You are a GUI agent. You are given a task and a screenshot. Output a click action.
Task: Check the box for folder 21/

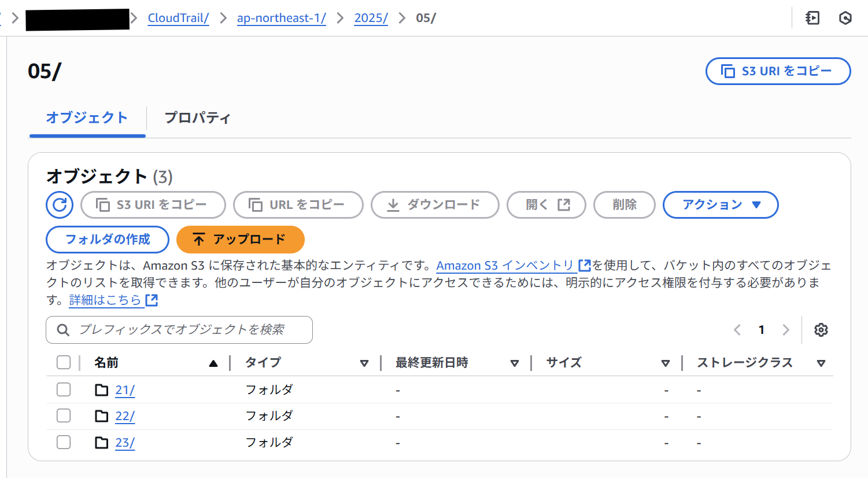[x=64, y=389]
